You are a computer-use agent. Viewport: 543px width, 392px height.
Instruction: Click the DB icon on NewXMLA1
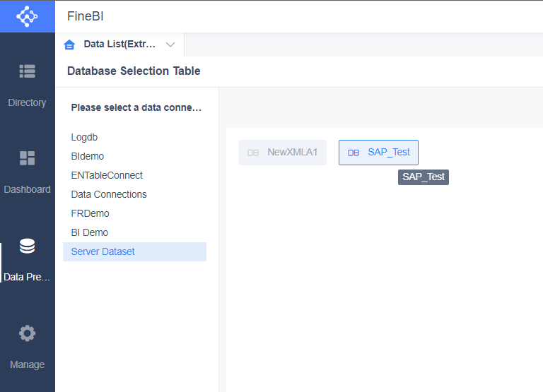(x=253, y=153)
